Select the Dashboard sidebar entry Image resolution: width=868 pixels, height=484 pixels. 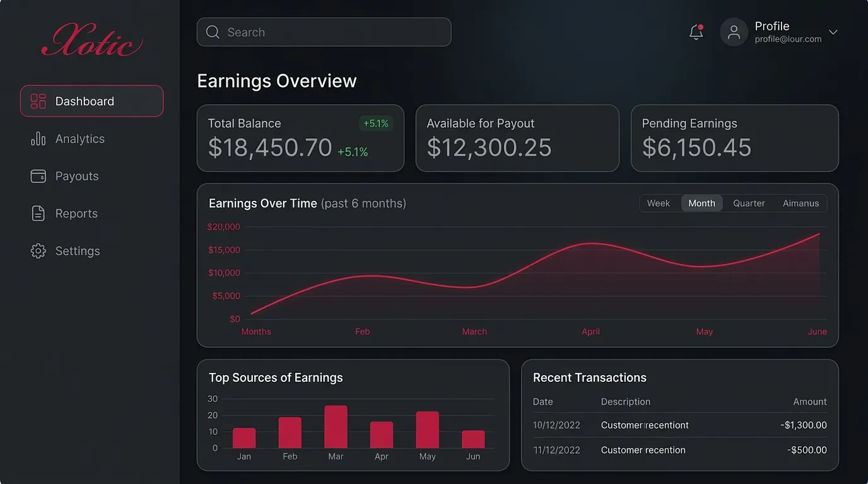click(x=85, y=101)
